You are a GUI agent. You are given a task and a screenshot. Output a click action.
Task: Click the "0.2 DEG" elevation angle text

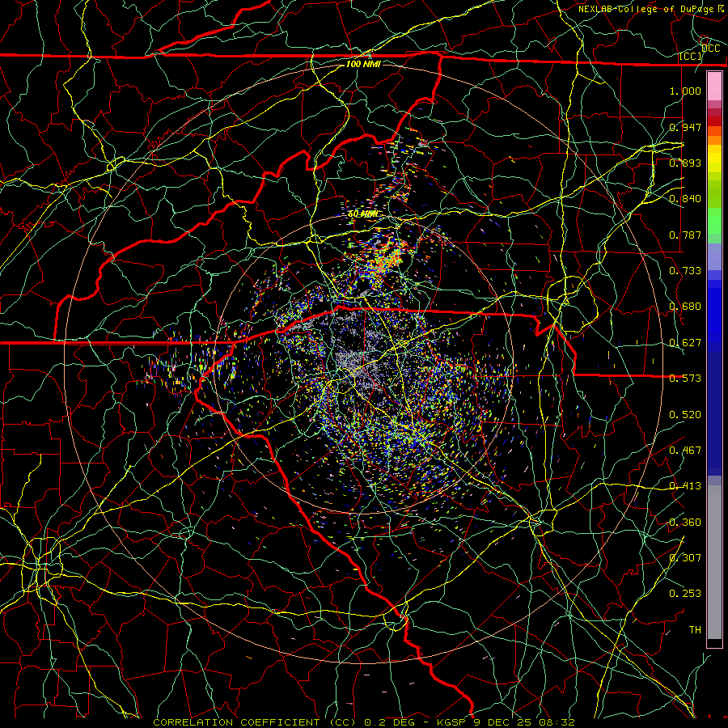coord(389,722)
